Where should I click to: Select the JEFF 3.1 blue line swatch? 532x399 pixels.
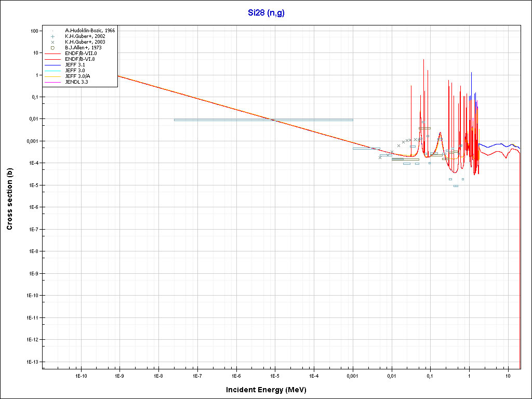[x=53, y=65]
